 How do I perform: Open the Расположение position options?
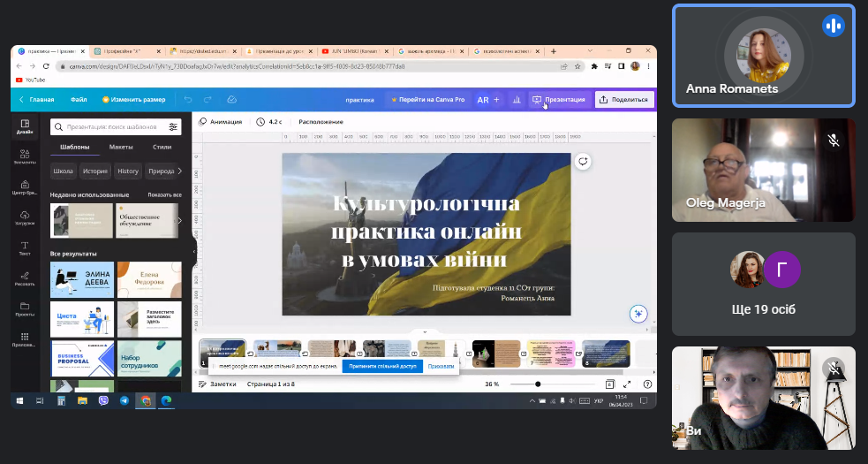click(x=321, y=121)
